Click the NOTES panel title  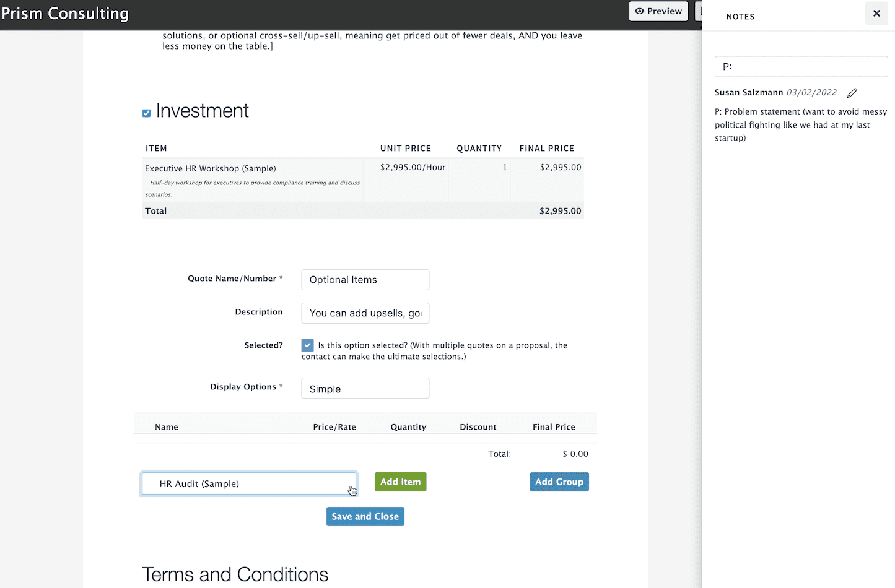[740, 17]
